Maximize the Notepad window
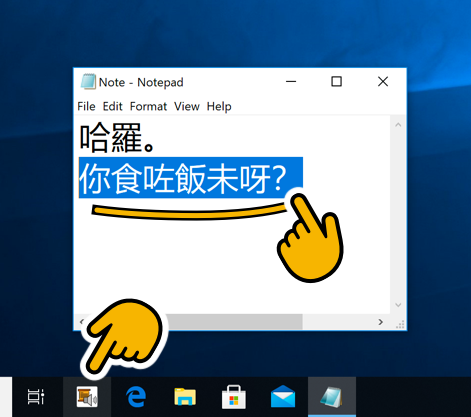471x417 pixels. (x=336, y=82)
